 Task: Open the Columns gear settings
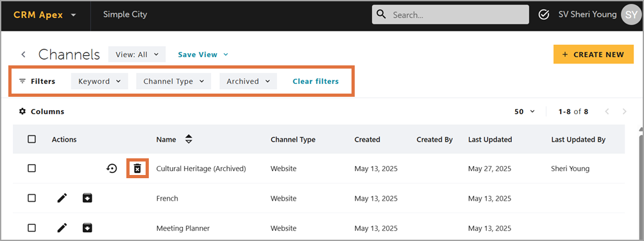click(22, 112)
